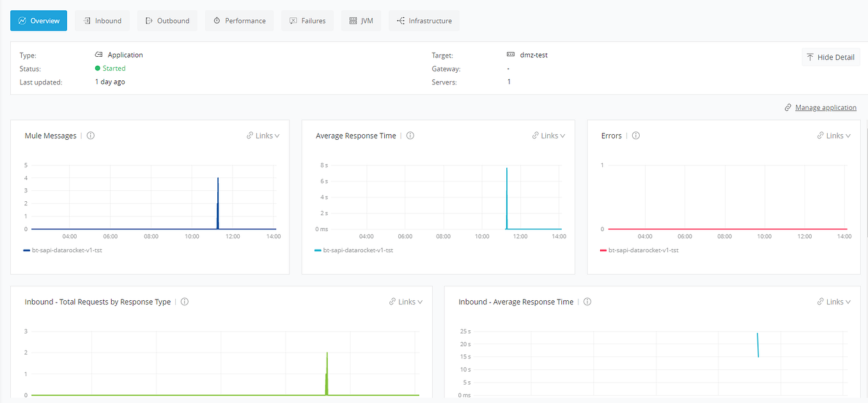The image size is (868, 403).
Task: Click the Performance tab gauge icon
Action: point(216,20)
